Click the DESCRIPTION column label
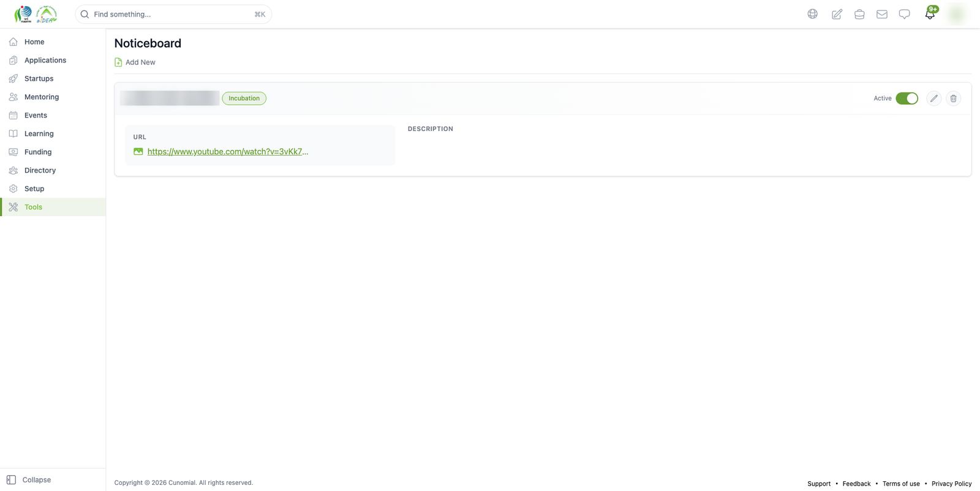980x491 pixels. [x=431, y=129]
